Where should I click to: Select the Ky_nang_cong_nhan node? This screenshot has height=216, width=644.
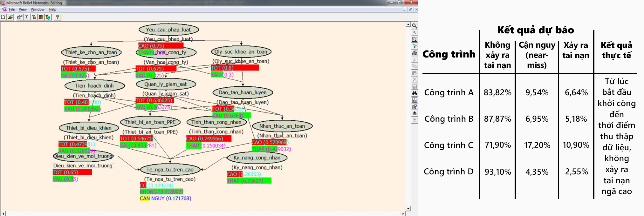pos(257,158)
